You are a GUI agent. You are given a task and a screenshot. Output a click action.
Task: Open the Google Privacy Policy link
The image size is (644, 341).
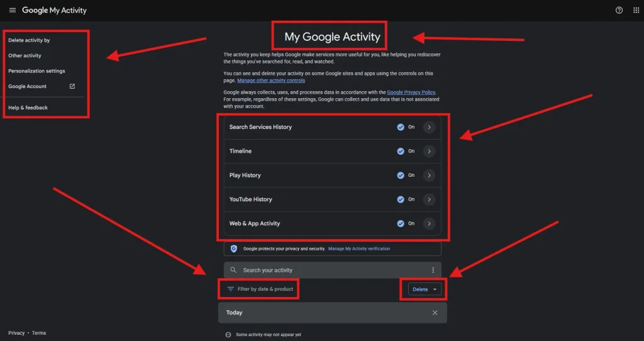(411, 92)
